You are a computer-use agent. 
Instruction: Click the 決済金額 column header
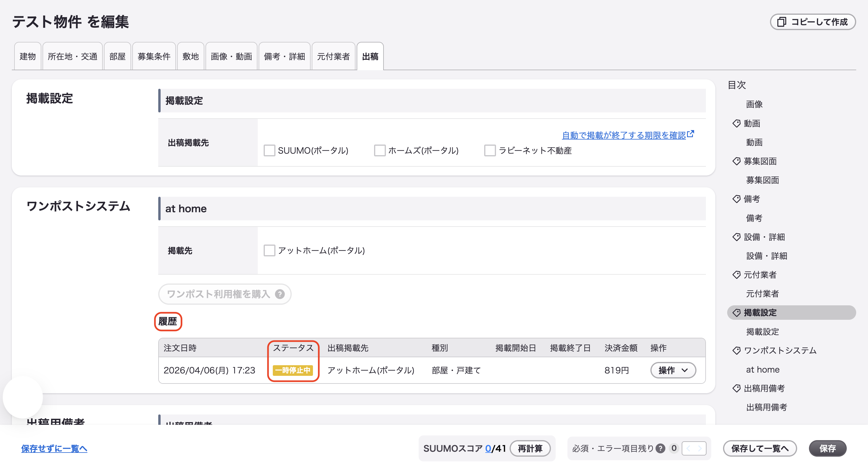621,348
